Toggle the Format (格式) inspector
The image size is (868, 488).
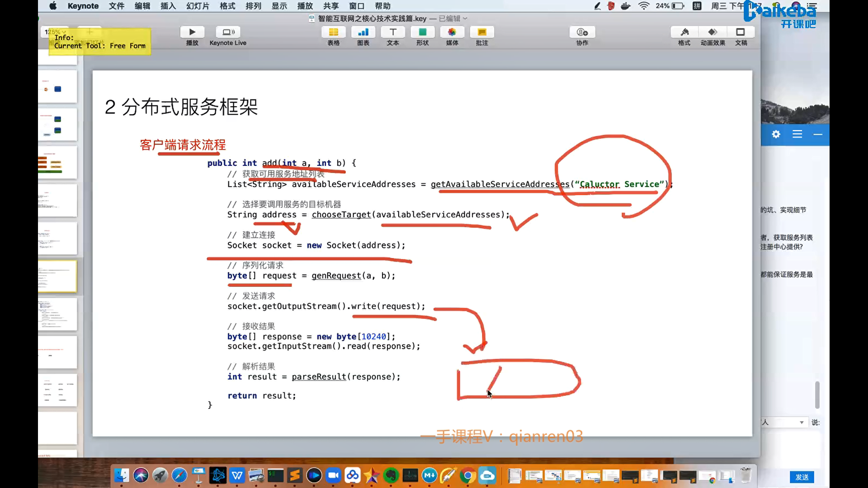(x=684, y=33)
